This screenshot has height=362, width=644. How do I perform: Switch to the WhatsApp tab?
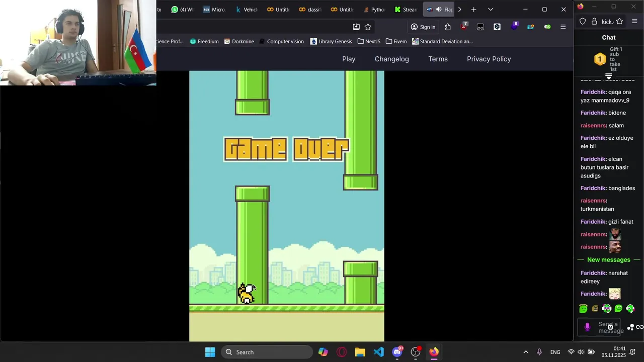(x=182, y=10)
